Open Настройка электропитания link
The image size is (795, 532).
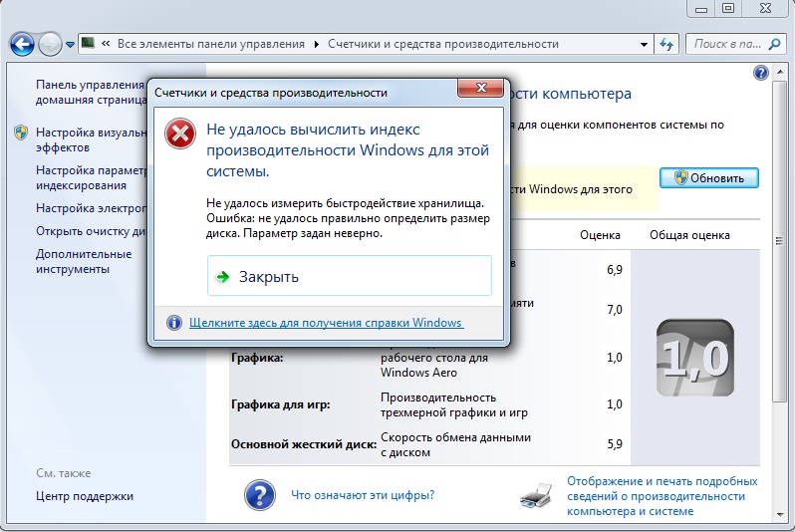point(91,208)
